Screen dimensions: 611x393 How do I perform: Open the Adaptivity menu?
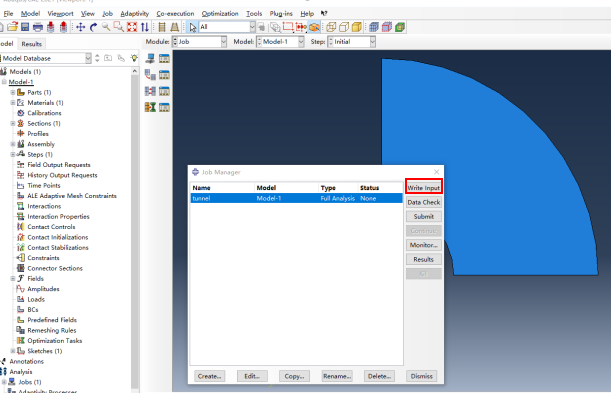click(134, 14)
